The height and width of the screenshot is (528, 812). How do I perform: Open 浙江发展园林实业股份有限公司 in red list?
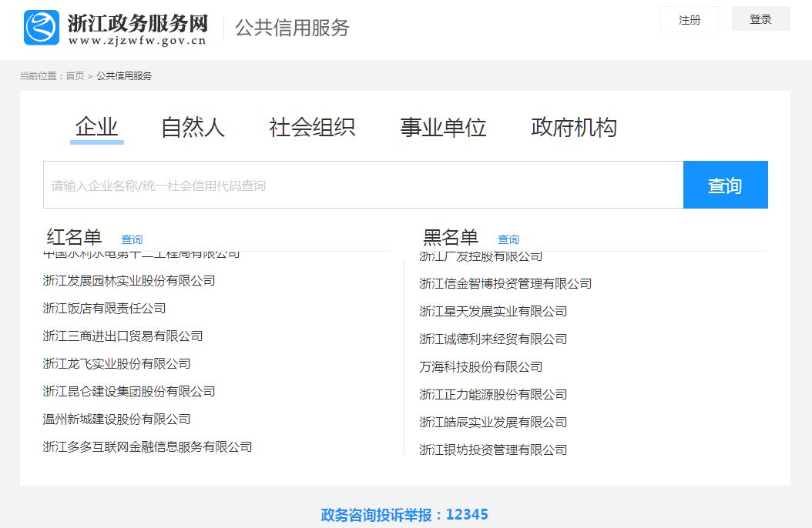pyautogui.click(x=129, y=281)
